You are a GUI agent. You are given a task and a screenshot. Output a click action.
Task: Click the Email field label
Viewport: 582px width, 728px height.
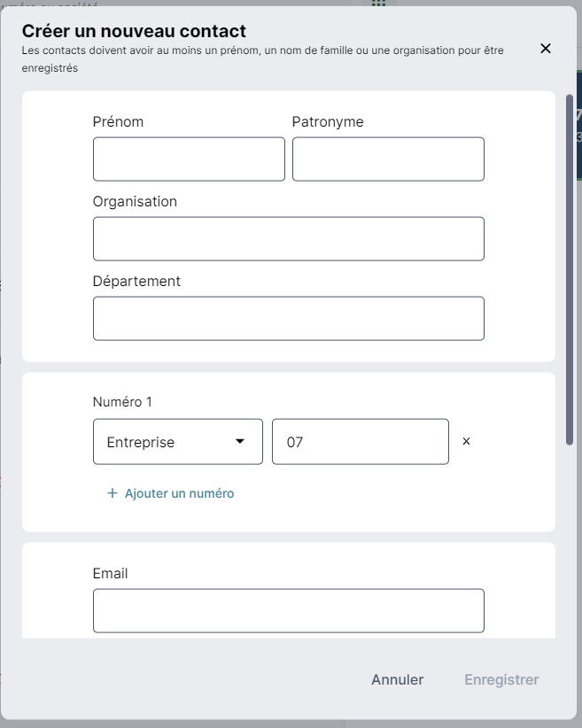tap(110, 573)
